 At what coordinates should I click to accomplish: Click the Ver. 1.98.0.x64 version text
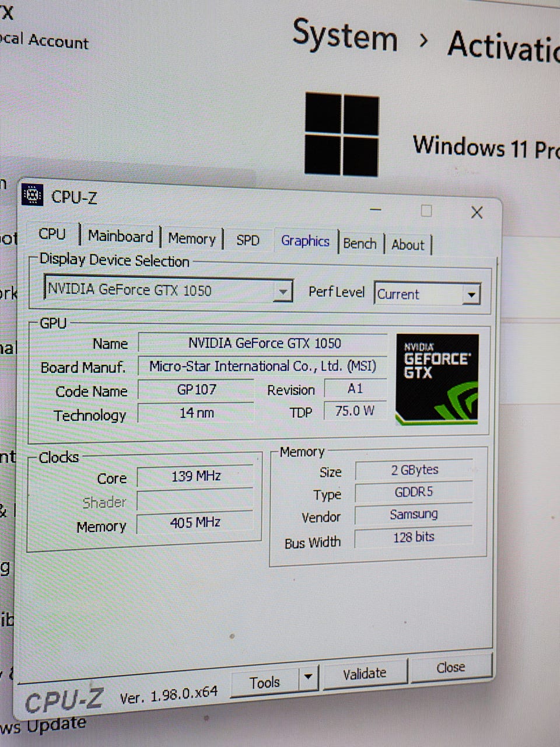pos(169,695)
